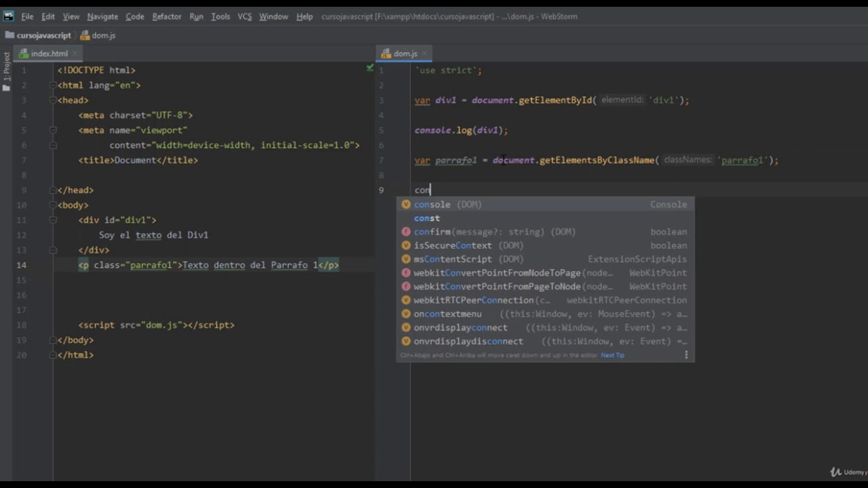Select msContentScript suggestion
The height and width of the screenshot is (488, 868).
tap(545, 259)
